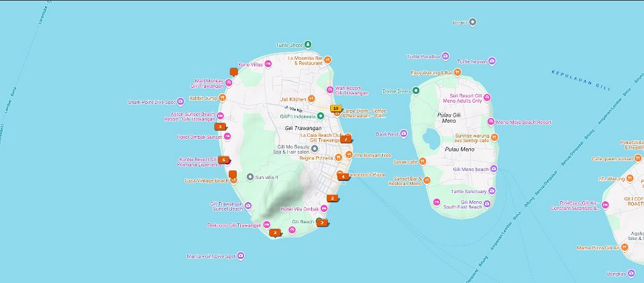Select orange cluster marker 3 near Aston Sunset
Image resolution: width=644 pixels, height=283 pixels.
click(219, 126)
